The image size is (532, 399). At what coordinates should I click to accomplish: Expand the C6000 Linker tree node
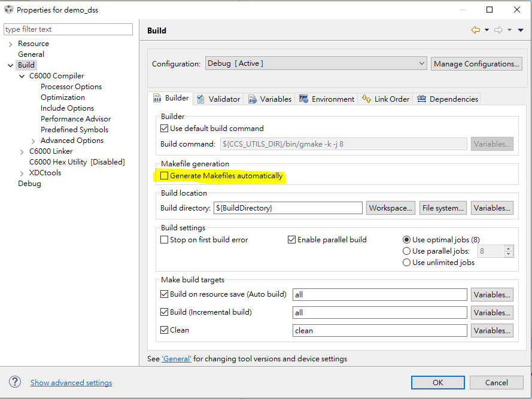tap(22, 151)
